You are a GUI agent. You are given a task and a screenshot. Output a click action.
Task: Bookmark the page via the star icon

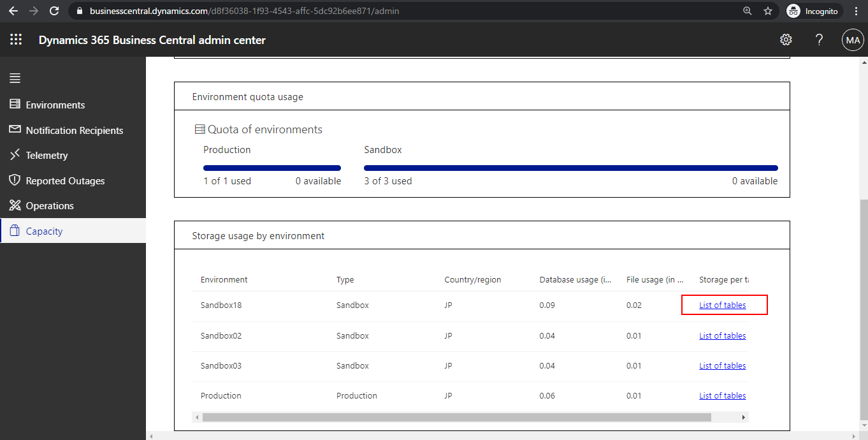[x=768, y=10]
